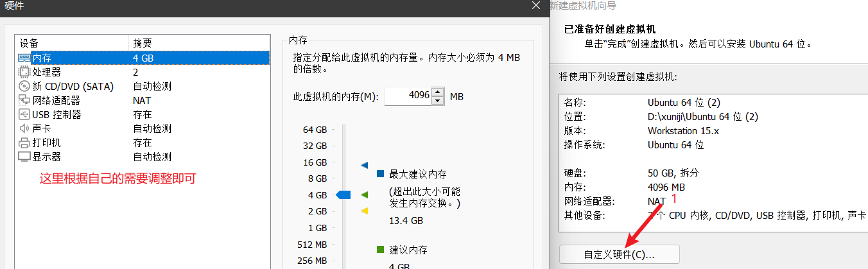Click the memory slider thumb at 4 GB
Viewport: 868px width, 269px height.
pos(343,195)
